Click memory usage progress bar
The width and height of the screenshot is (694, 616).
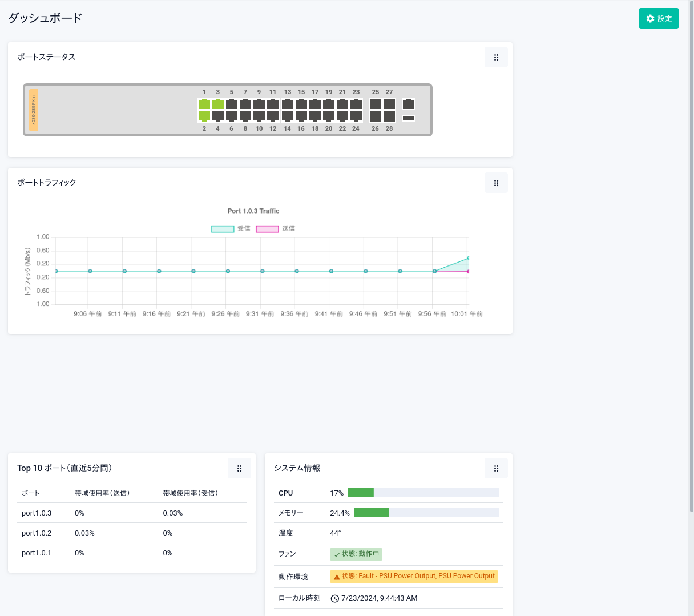click(x=426, y=513)
